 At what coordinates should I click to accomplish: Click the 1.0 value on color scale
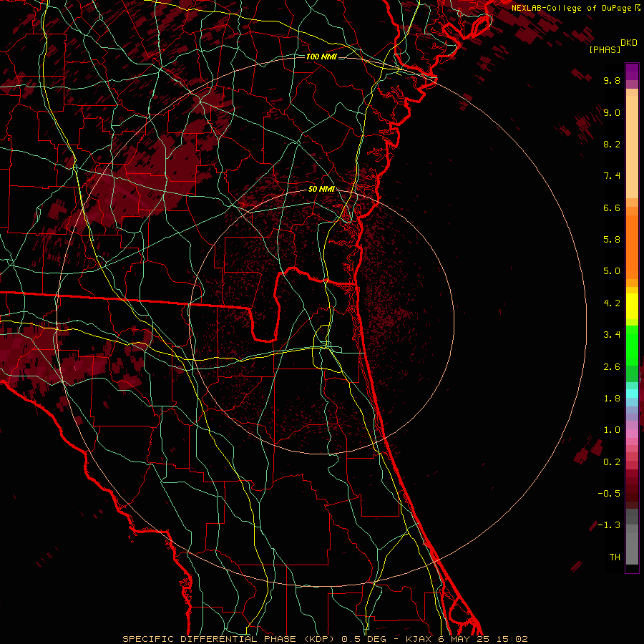pyautogui.click(x=612, y=430)
